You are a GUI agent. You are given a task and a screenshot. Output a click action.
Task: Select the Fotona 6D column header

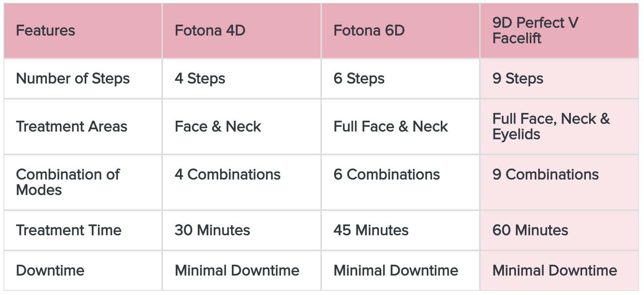coord(369,31)
